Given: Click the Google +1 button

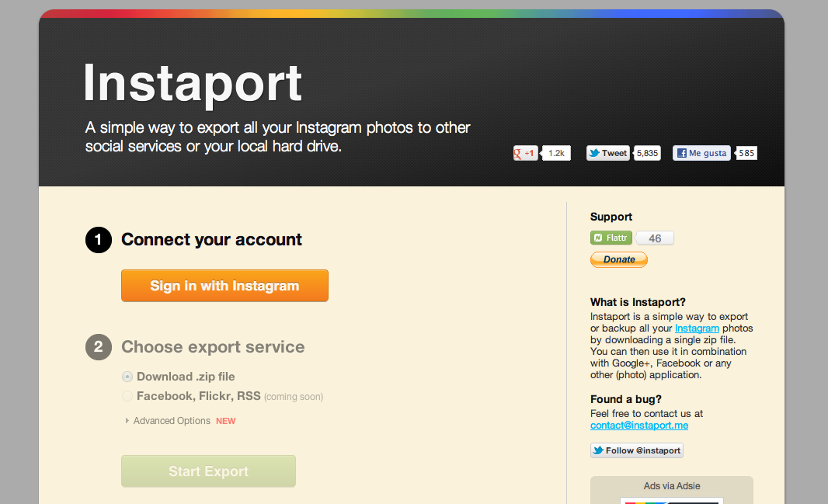Looking at the screenshot, I should coord(525,153).
